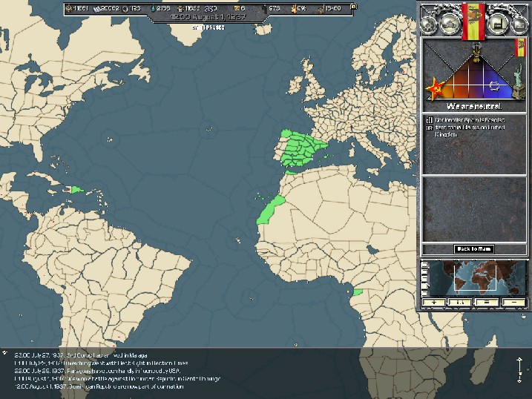This screenshot has height=399, width=532.
Task: Select the fifth map mode button beside the minimap
Action: point(424,294)
